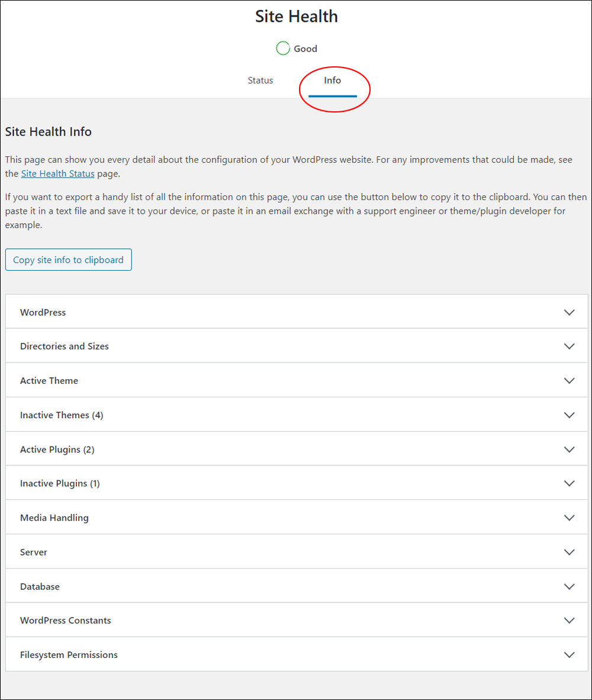The width and height of the screenshot is (592, 700).
Task: Click the Site Health Info heading
Action: pyautogui.click(x=48, y=131)
